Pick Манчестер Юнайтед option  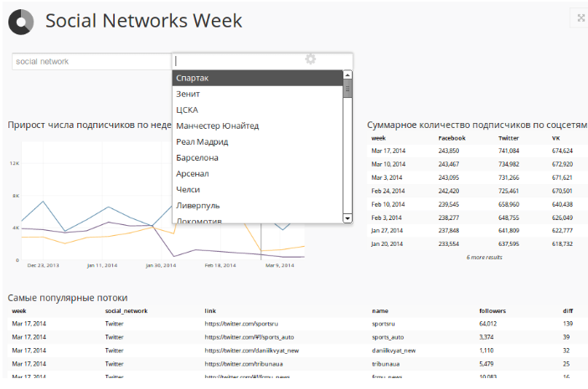pyautogui.click(x=257, y=125)
